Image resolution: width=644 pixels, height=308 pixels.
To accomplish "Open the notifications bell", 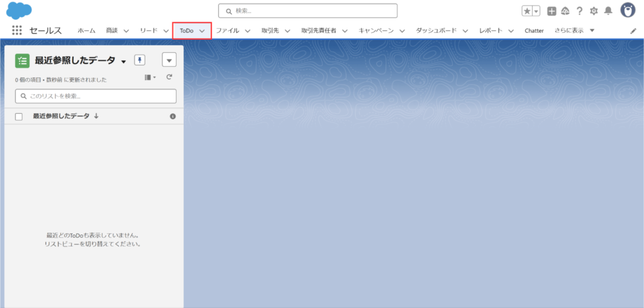I will tap(608, 11).
